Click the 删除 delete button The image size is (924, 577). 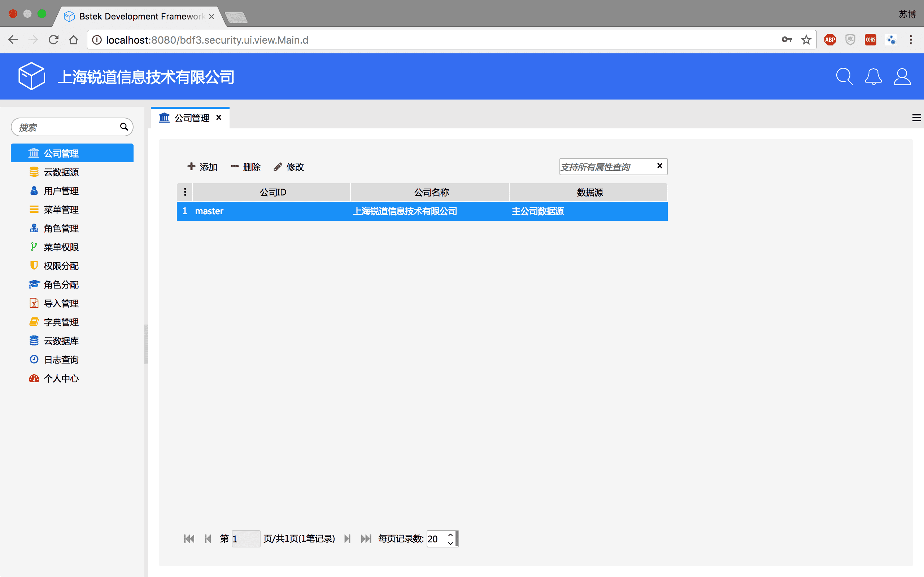(x=246, y=167)
